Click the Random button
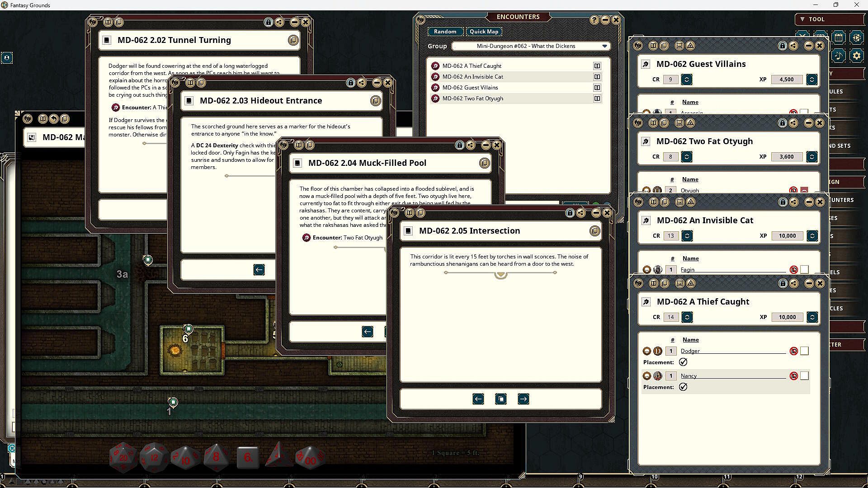868x488 pixels. (445, 32)
